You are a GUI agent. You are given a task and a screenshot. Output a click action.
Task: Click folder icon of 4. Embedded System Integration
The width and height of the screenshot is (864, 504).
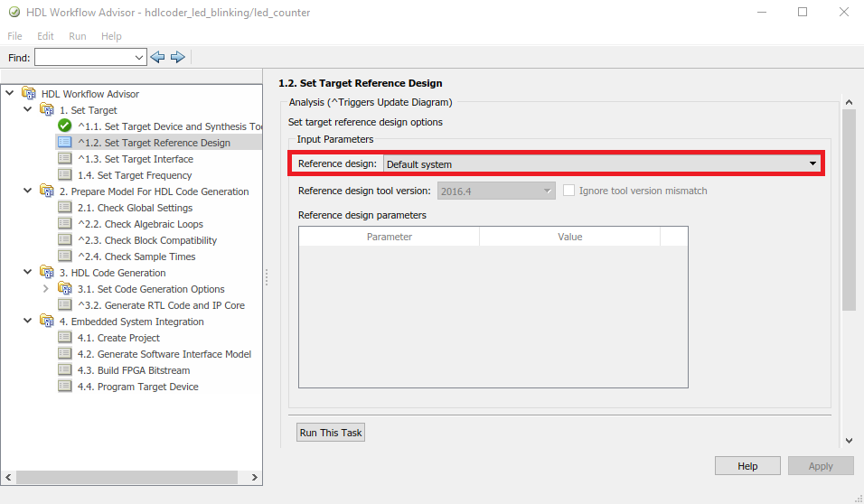pyautogui.click(x=47, y=322)
